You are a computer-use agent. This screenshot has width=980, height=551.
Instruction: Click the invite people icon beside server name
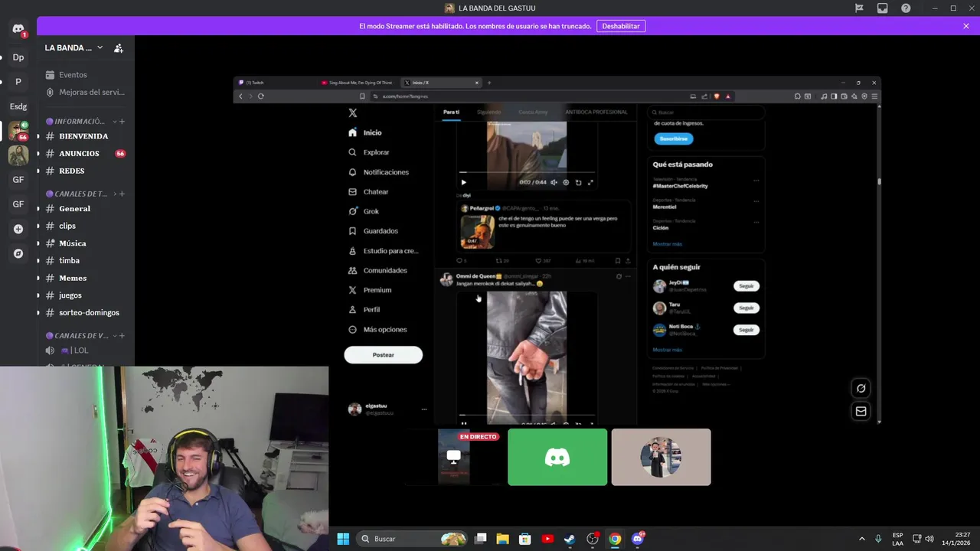(119, 47)
